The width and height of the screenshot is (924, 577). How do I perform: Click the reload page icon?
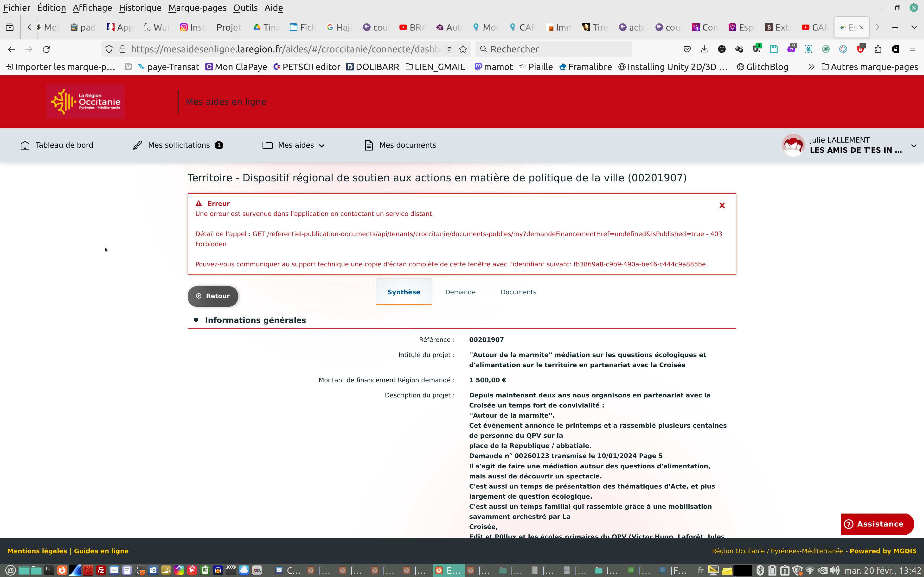tap(46, 49)
